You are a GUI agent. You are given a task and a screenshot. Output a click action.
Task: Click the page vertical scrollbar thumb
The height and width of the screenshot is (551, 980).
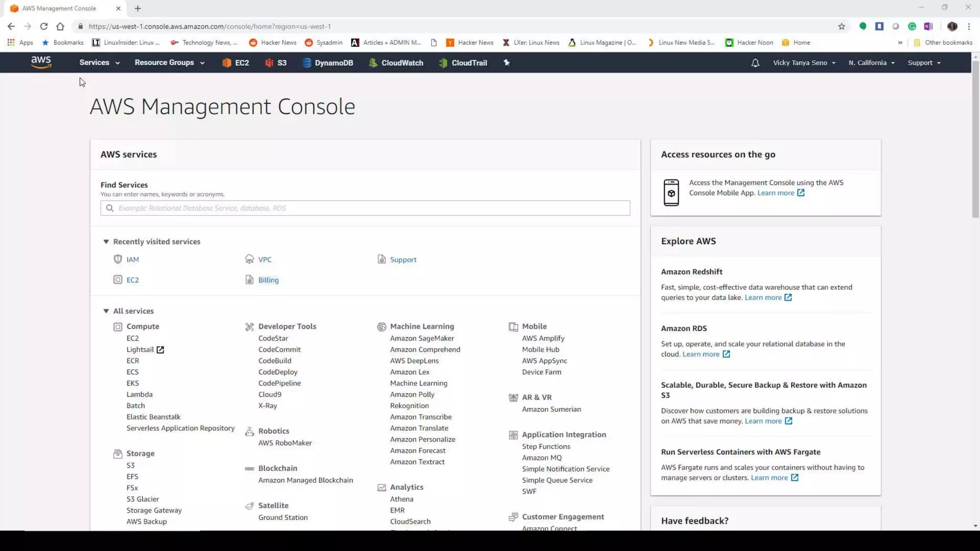[x=975, y=139]
